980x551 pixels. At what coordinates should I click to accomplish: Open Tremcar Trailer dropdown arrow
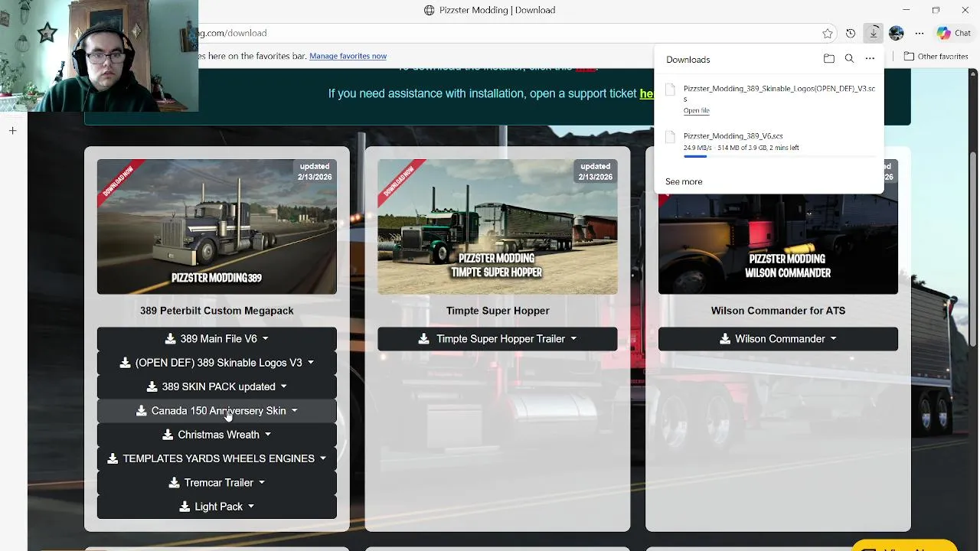261,483
